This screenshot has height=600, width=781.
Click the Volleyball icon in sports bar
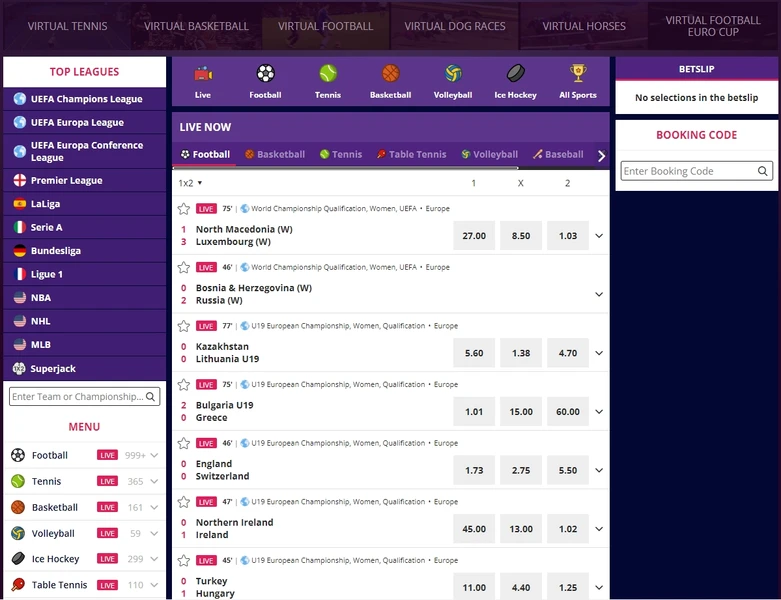tap(453, 75)
